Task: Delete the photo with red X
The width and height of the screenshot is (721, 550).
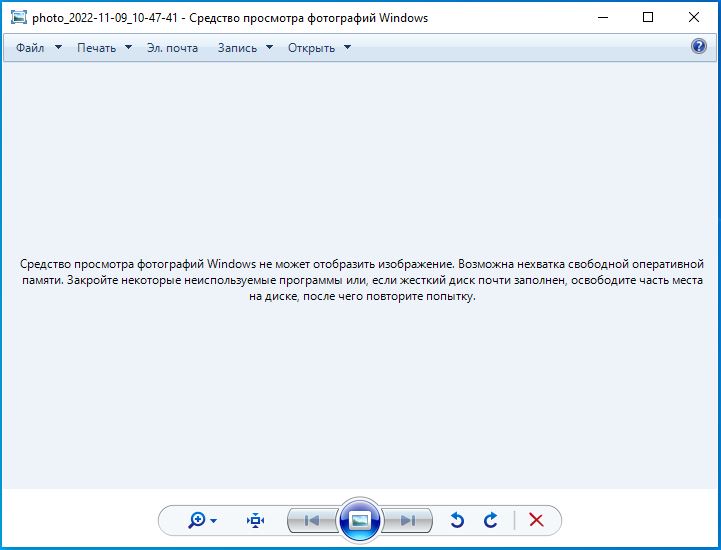Action: point(536,521)
